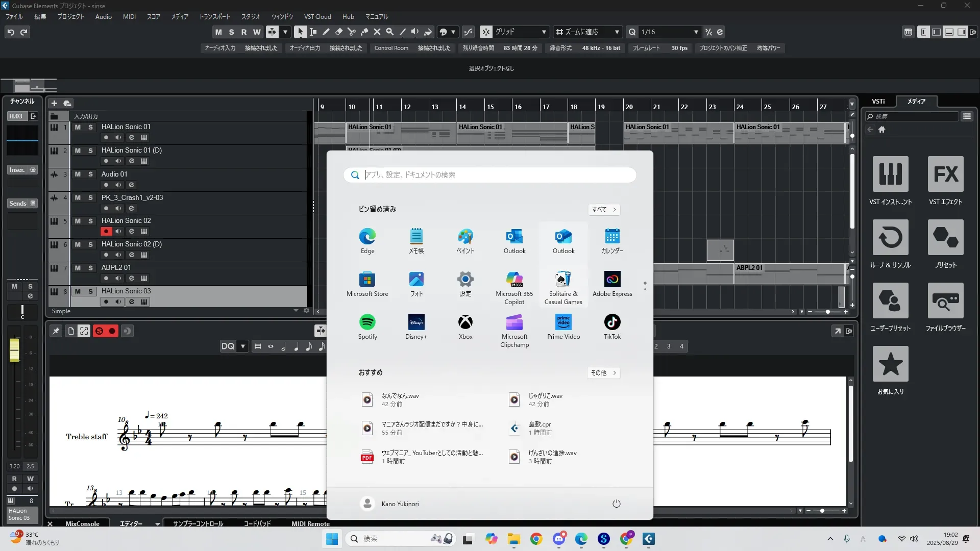Open Loops & Samples media tile

pos(890,238)
